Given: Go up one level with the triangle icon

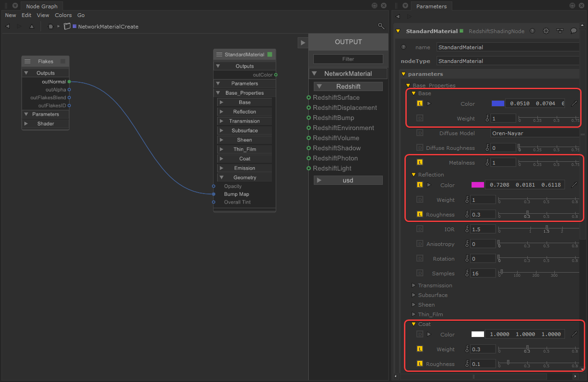Looking at the screenshot, I should [32, 27].
